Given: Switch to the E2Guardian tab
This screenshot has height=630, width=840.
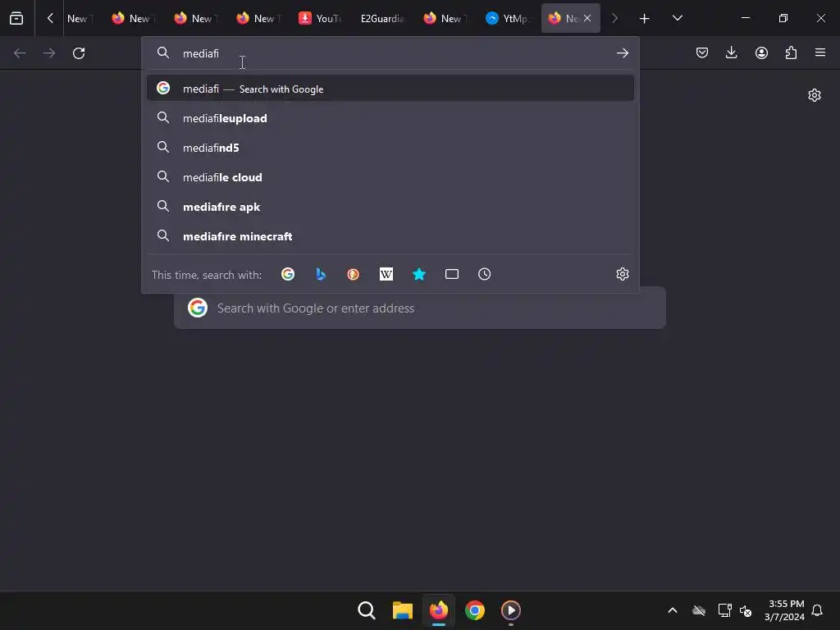Looking at the screenshot, I should pyautogui.click(x=382, y=18).
